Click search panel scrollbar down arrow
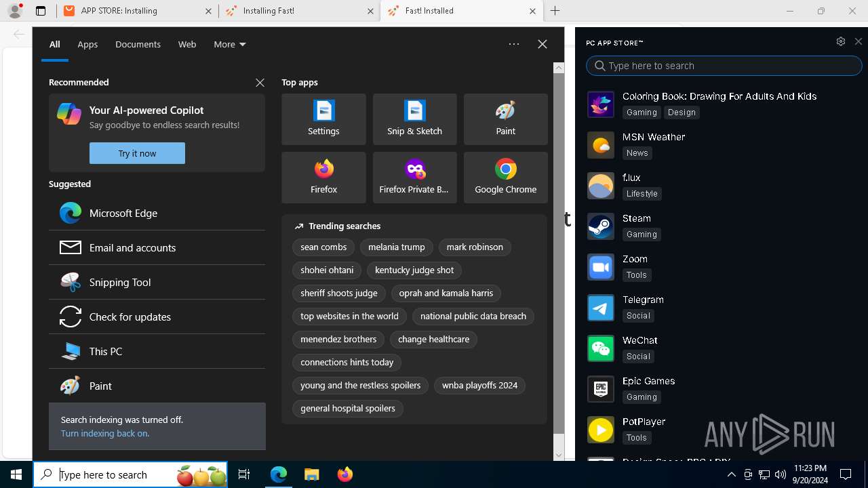The height and width of the screenshot is (488, 868). (x=559, y=455)
